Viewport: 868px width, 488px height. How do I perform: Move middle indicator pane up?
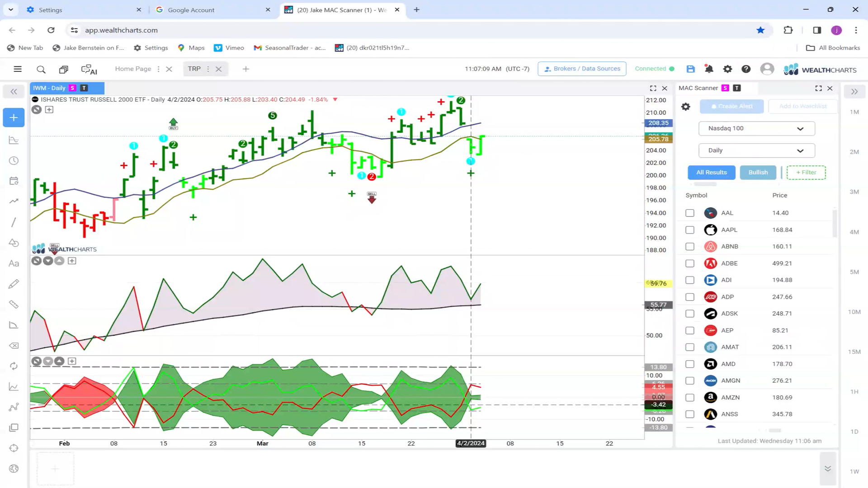tap(59, 261)
